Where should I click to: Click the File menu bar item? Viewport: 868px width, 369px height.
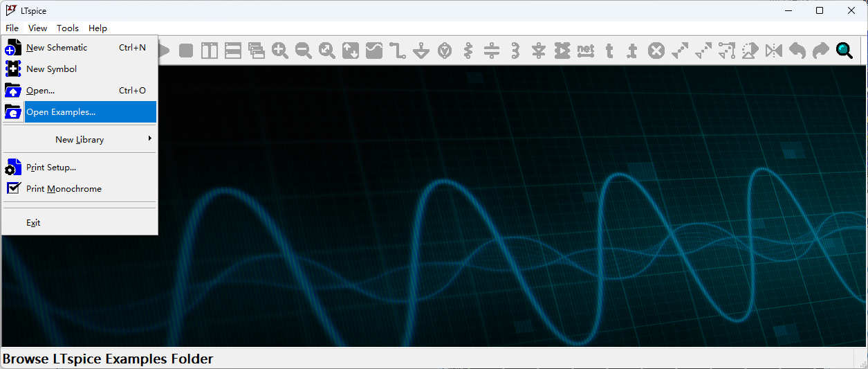coord(12,28)
